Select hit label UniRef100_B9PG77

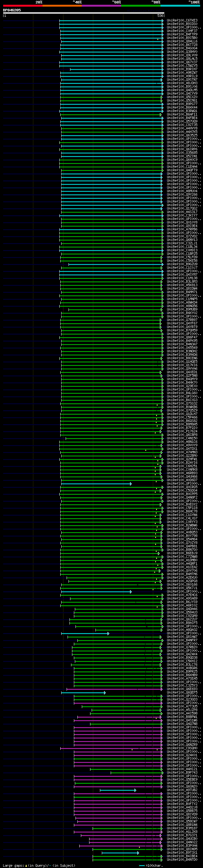182,104
